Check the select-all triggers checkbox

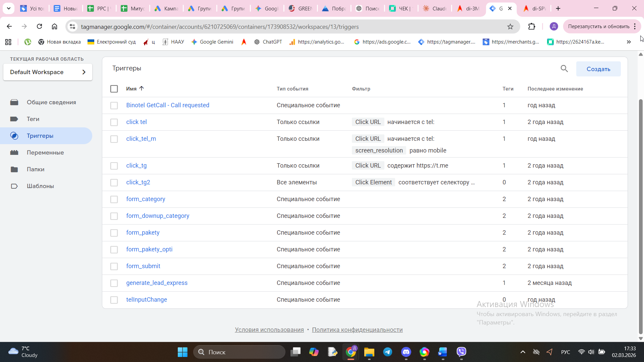pyautogui.click(x=114, y=89)
